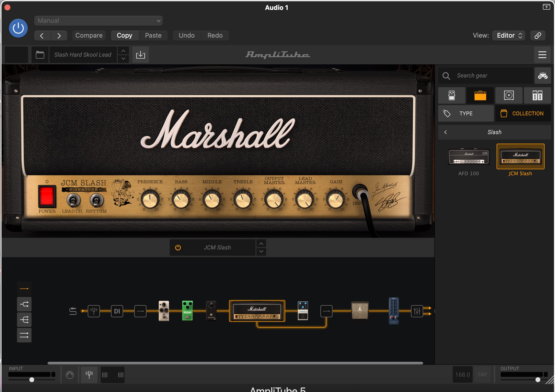
Task: Select the black booster pedal
Action: (211, 311)
